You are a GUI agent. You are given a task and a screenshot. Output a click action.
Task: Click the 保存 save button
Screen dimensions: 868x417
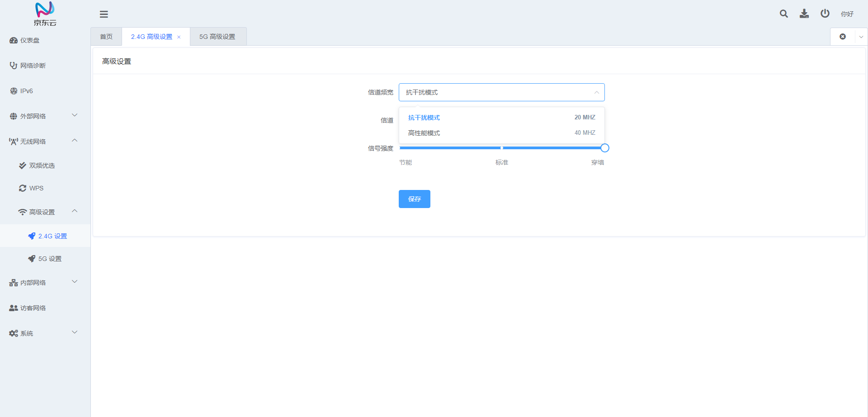(415, 199)
